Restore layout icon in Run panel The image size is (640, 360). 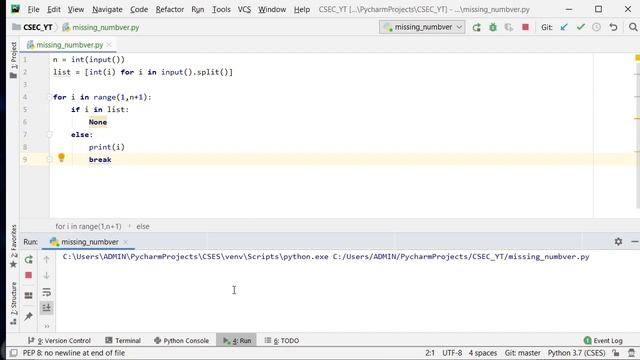(29, 295)
